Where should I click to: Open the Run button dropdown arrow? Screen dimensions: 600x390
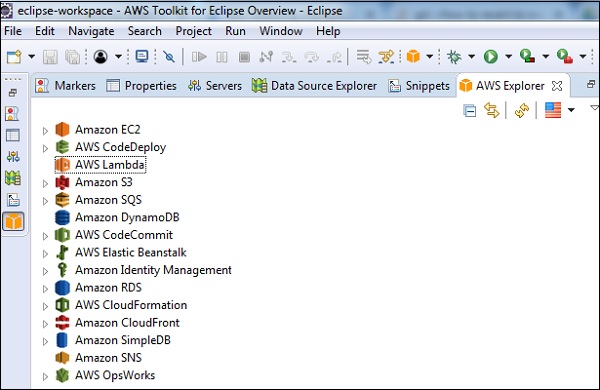tap(509, 57)
